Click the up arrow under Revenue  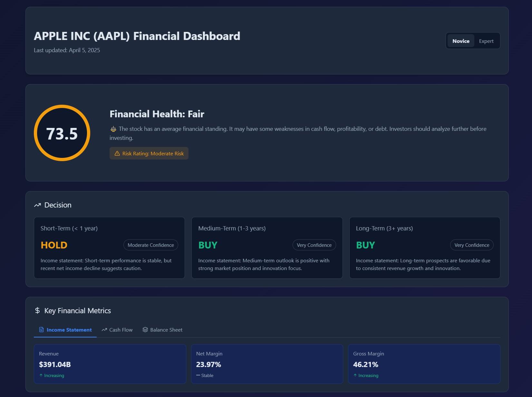pyautogui.click(x=41, y=375)
